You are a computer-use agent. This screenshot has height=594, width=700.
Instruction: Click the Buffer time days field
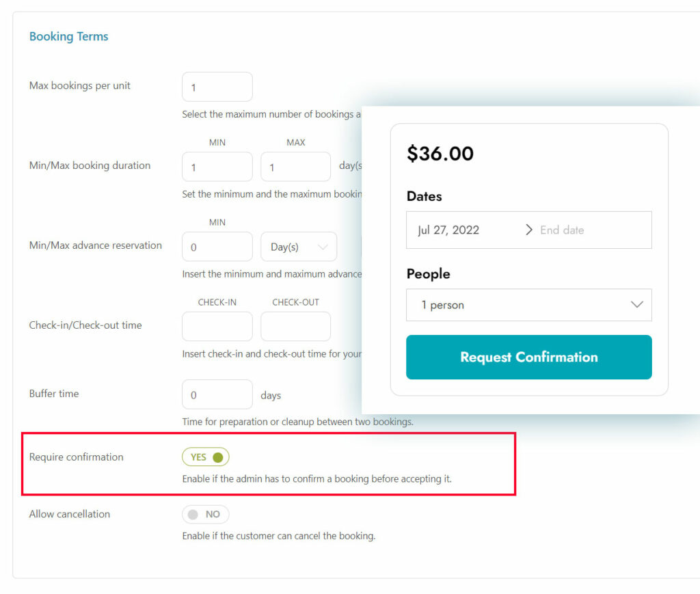(x=217, y=394)
